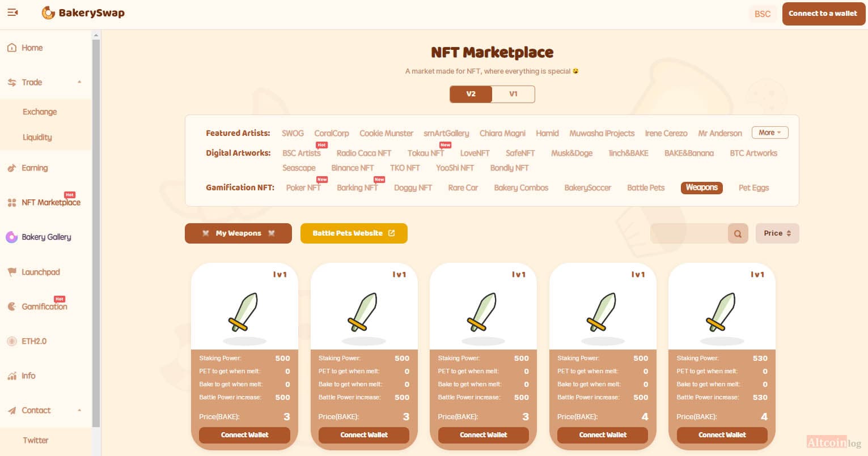
Task: Collapse the Trade submenu arrow
Action: coord(79,82)
